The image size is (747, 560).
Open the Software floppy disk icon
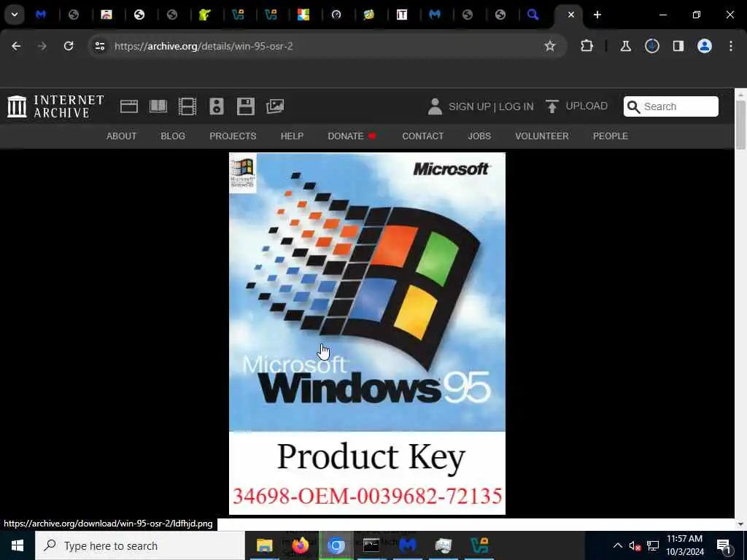coord(246,106)
